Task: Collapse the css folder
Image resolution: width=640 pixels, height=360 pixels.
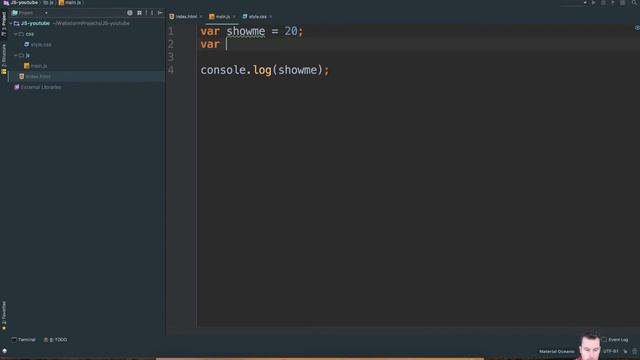Action: coord(16,34)
